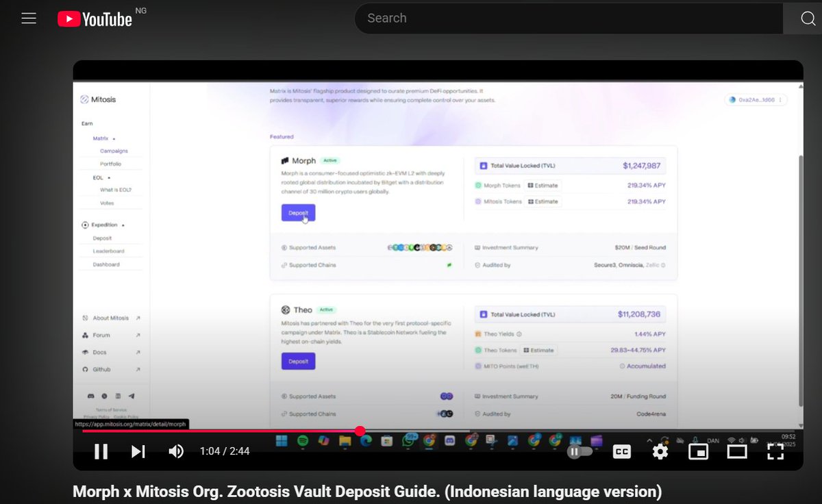Pause the playing video
Image resolution: width=822 pixels, height=504 pixels.
tap(101, 451)
